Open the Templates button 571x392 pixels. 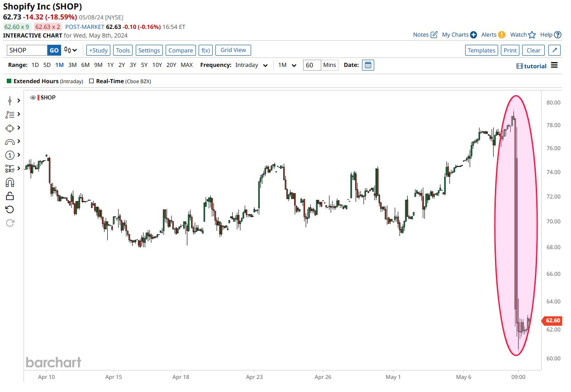click(481, 50)
